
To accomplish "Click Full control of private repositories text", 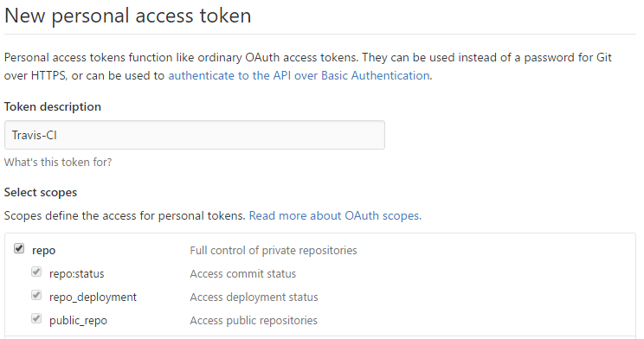I will tap(274, 250).
